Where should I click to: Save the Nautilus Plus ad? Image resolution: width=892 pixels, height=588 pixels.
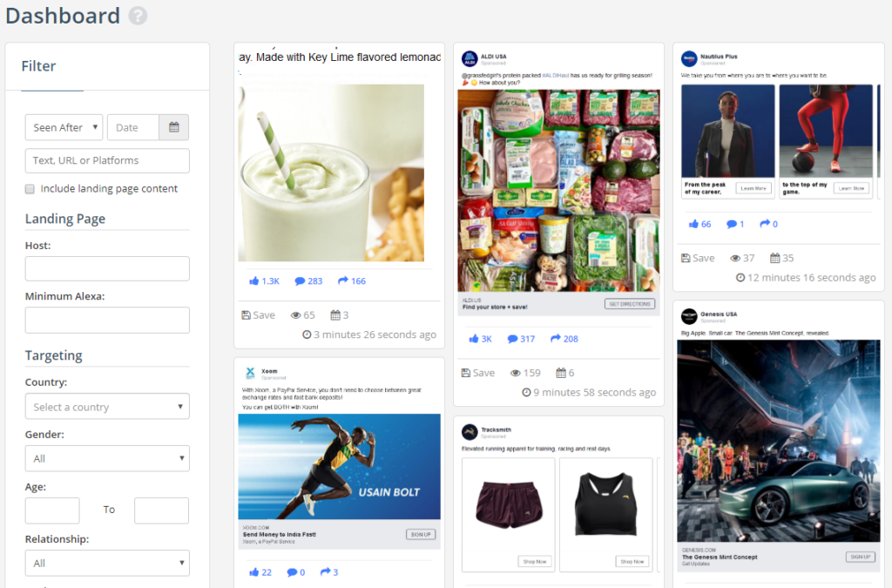696,257
